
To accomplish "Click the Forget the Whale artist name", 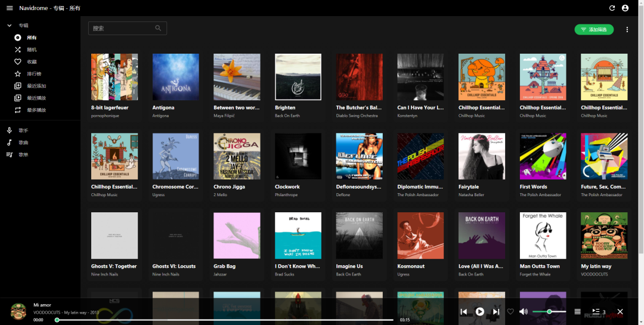I will tap(535, 274).
